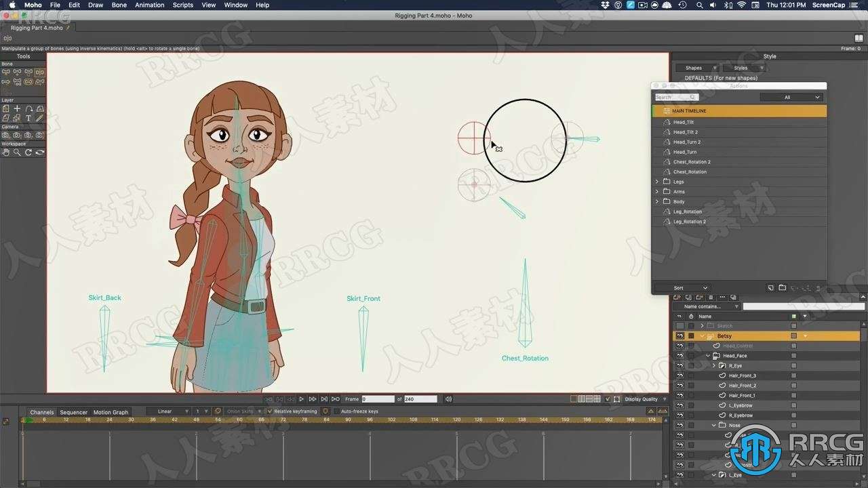Open the Bone menu
The height and width of the screenshot is (488, 868).
119,5
